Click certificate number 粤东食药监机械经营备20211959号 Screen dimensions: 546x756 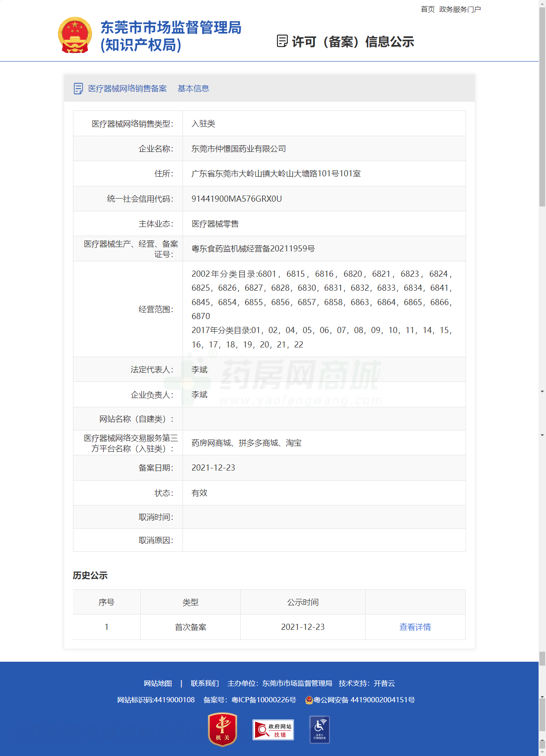[x=253, y=248]
